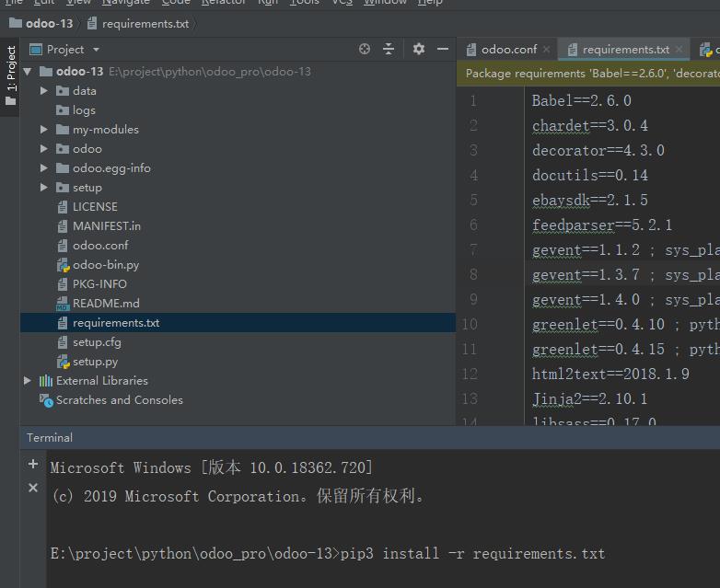Open the Project view dropdown arrow
Image resolution: width=720 pixels, height=588 pixels.
click(x=96, y=50)
